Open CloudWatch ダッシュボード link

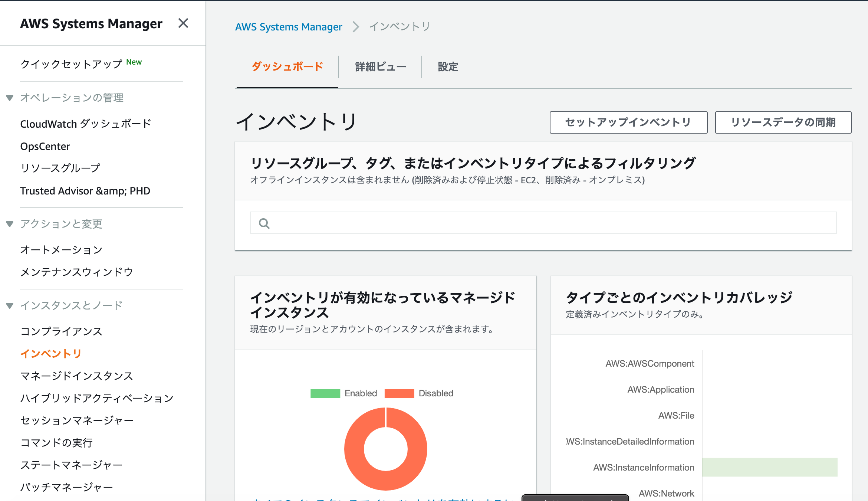pyautogui.click(x=86, y=124)
